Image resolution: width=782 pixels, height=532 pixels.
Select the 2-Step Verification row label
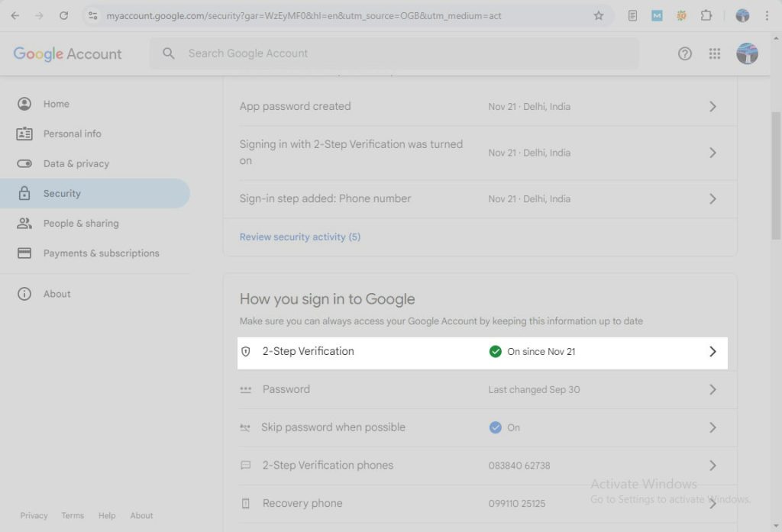tap(309, 352)
